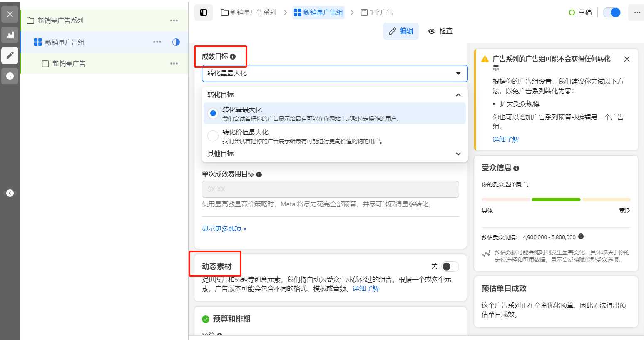
Task: Open more options for 新销量广告
Action: 174,64
